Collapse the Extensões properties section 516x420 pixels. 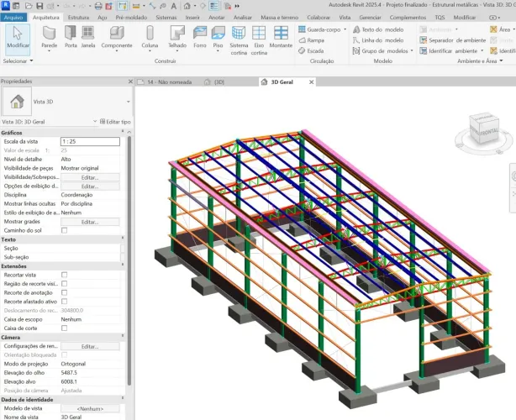coord(123,265)
